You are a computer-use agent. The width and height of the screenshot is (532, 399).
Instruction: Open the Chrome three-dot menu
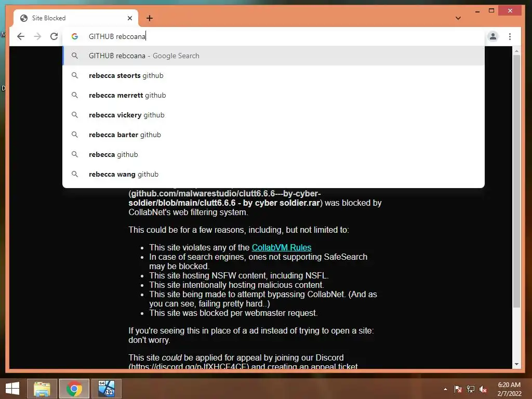click(510, 36)
